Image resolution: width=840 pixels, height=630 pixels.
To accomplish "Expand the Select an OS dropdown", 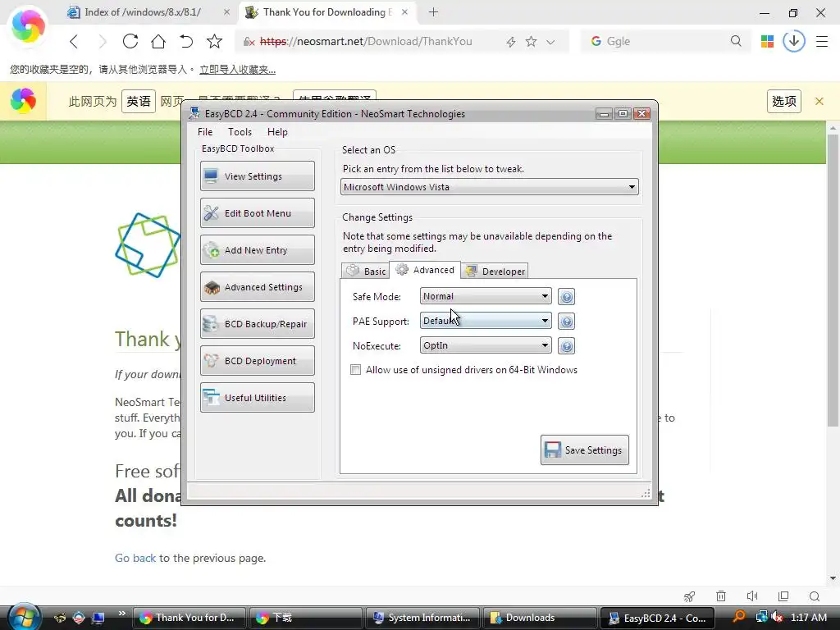I will tap(489, 187).
